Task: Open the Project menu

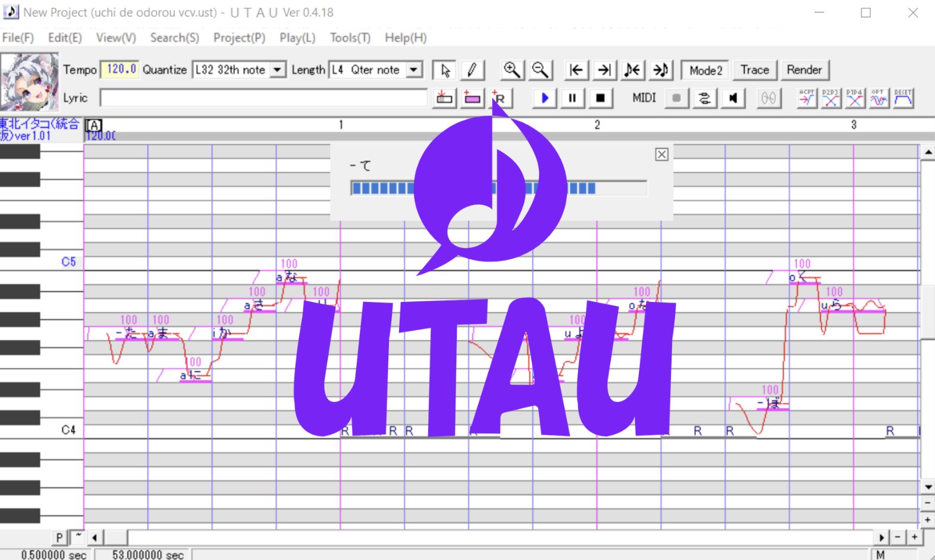Action: point(239,37)
